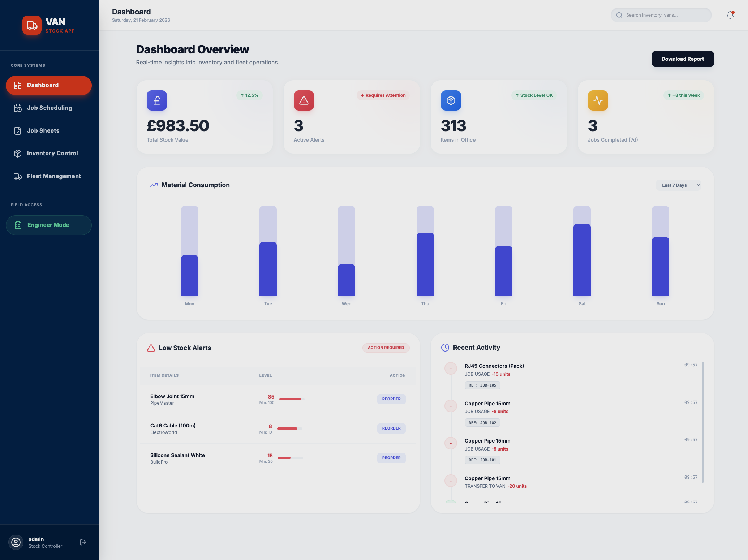Open search field for inventory and vans
The height and width of the screenshot is (560, 748).
coord(661,15)
